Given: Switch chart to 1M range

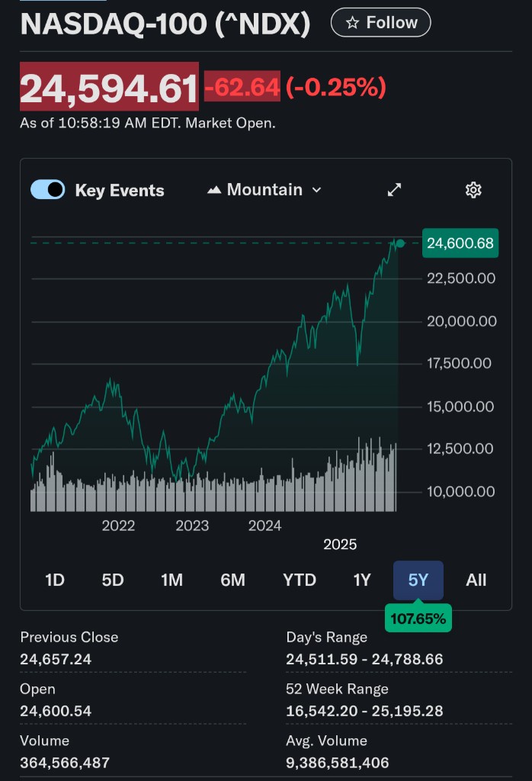Looking at the screenshot, I should point(172,580).
